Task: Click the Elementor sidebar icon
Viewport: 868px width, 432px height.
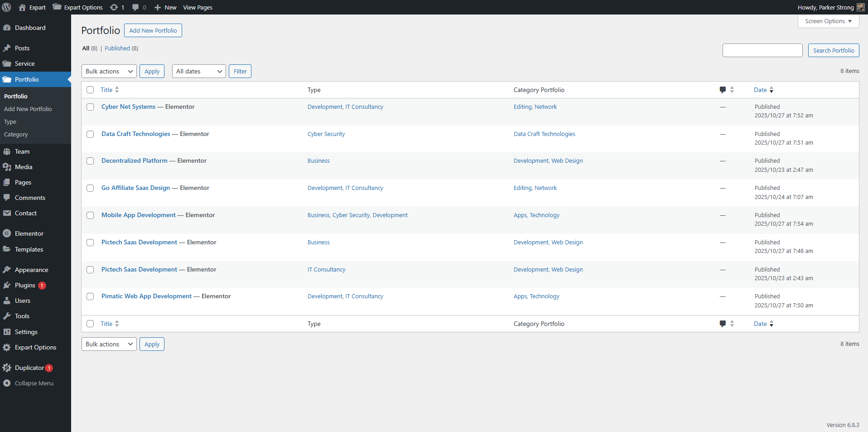Action: (7, 233)
